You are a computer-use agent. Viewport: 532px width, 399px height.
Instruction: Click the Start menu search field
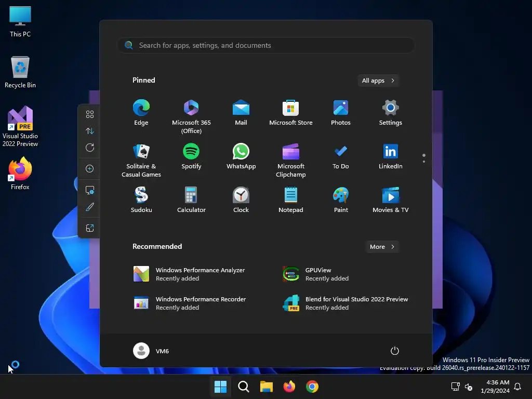266,45
